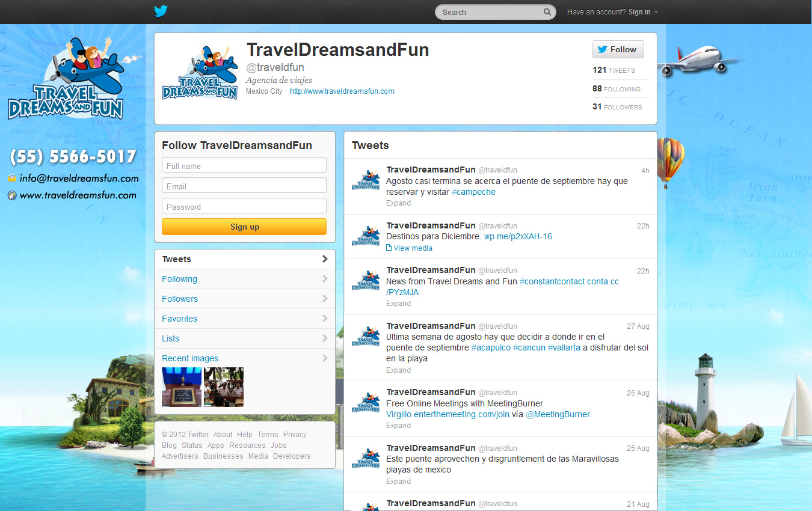812x511 pixels.
Task: Select the Following navigation item
Action: point(245,279)
